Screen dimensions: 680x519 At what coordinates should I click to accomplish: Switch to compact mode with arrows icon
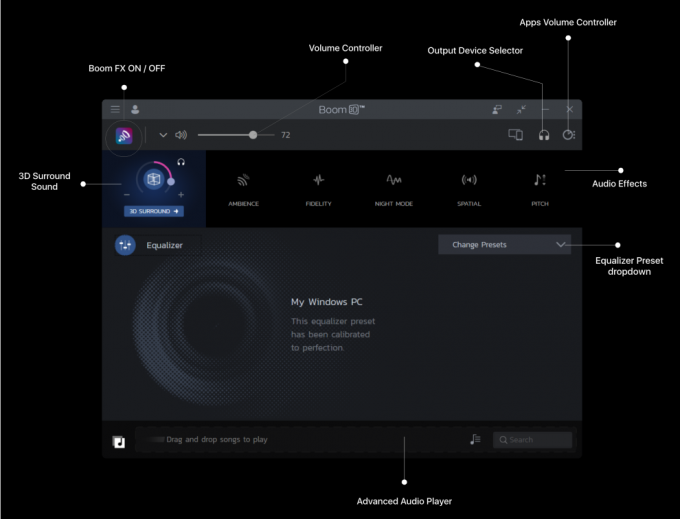pos(521,109)
